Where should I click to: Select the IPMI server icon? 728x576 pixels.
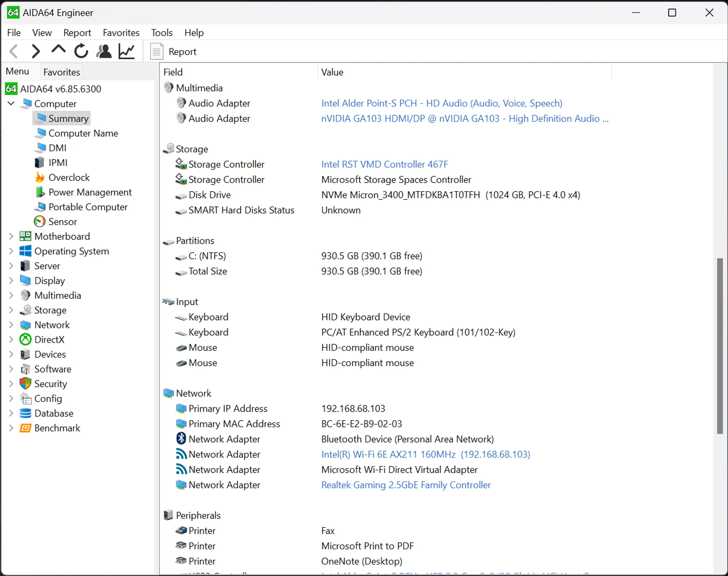[x=39, y=163]
